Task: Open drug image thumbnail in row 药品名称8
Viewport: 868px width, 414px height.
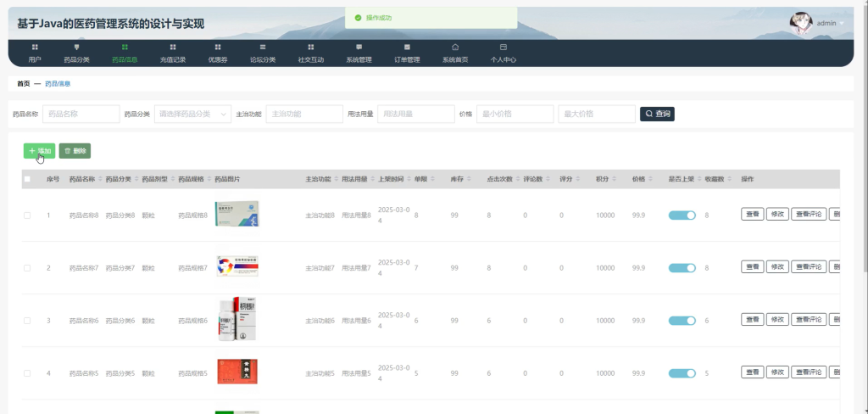Action: [237, 214]
